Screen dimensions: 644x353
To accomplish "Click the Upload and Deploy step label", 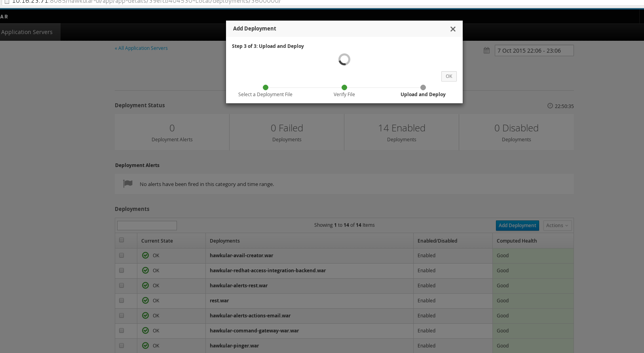I will coord(423,95).
